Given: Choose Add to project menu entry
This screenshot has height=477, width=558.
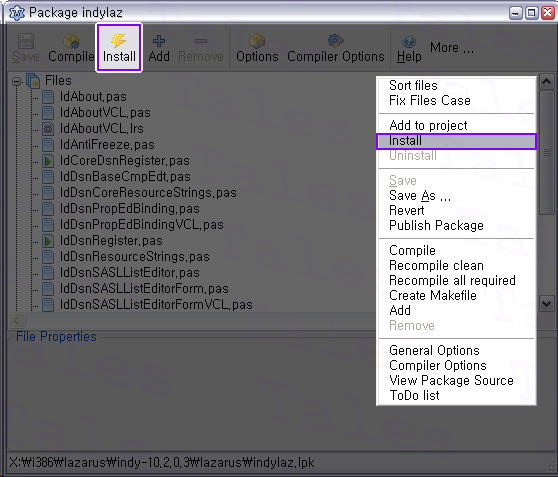Looking at the screenshot, I should point(456,125).
